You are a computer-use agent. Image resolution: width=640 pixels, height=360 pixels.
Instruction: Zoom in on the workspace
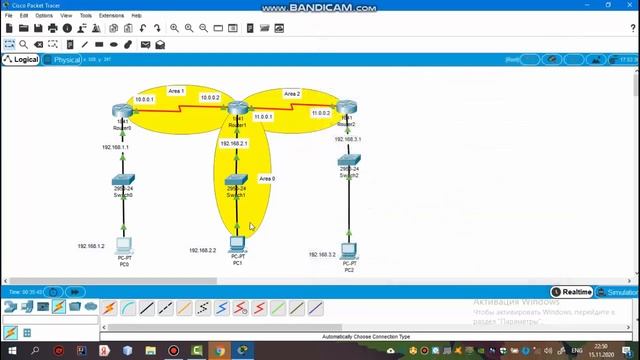pyautogui.click(x=174, y=28)
